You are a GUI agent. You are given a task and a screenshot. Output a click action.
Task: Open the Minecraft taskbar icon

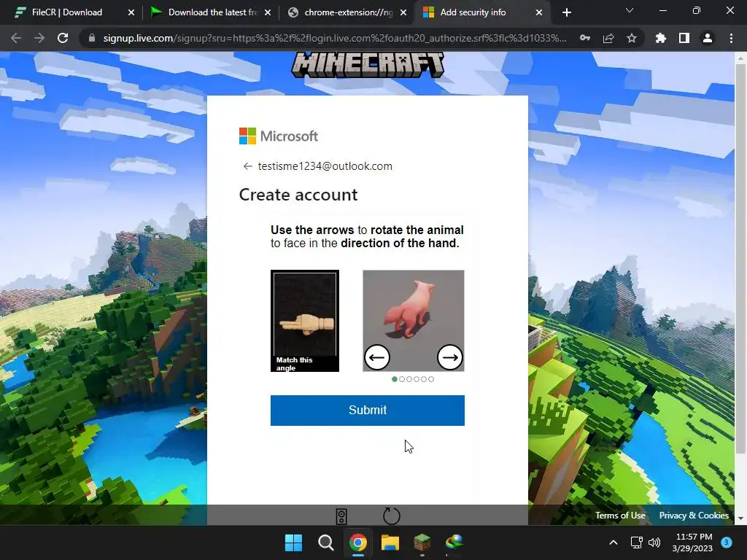coord(422,542)
